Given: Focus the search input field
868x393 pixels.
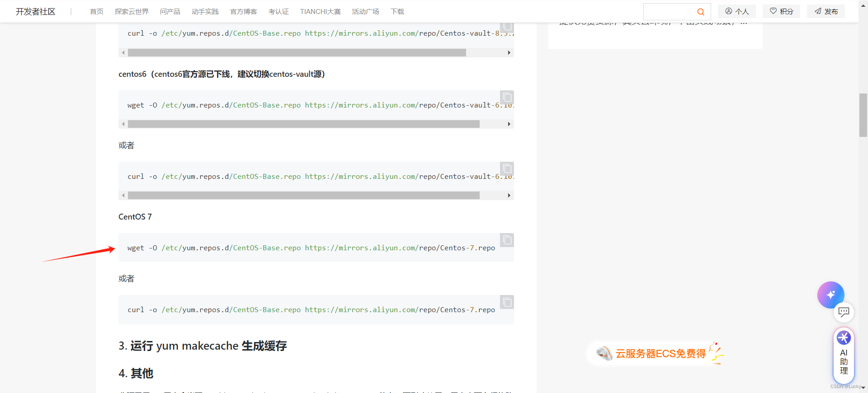Looking at the screenshot, I should pos(669,12).
